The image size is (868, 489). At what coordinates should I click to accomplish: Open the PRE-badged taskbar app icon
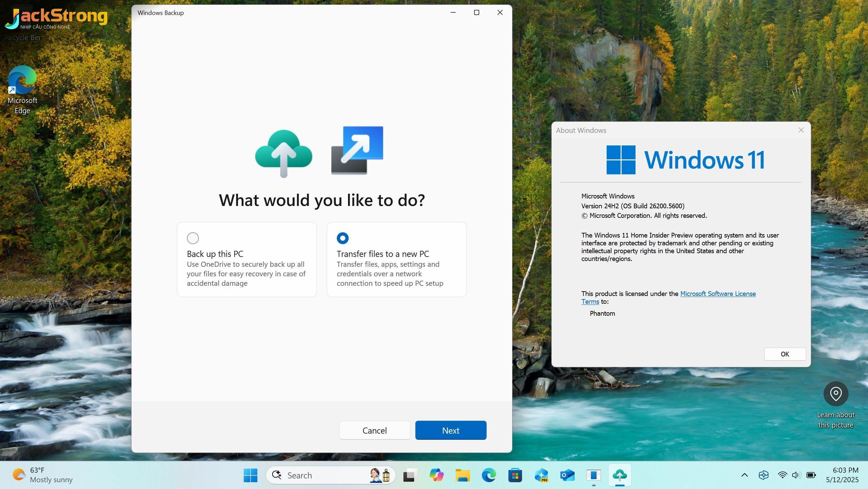[x=541, y=475]
